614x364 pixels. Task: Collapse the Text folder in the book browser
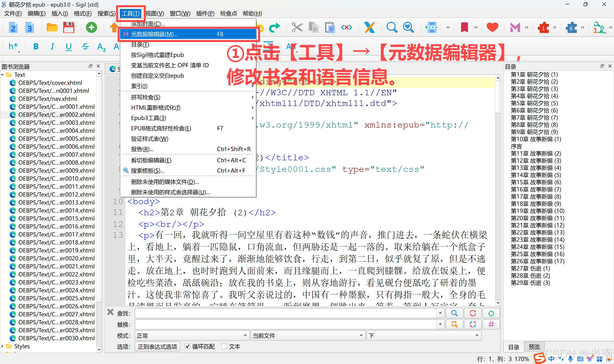tap(2, 75)
